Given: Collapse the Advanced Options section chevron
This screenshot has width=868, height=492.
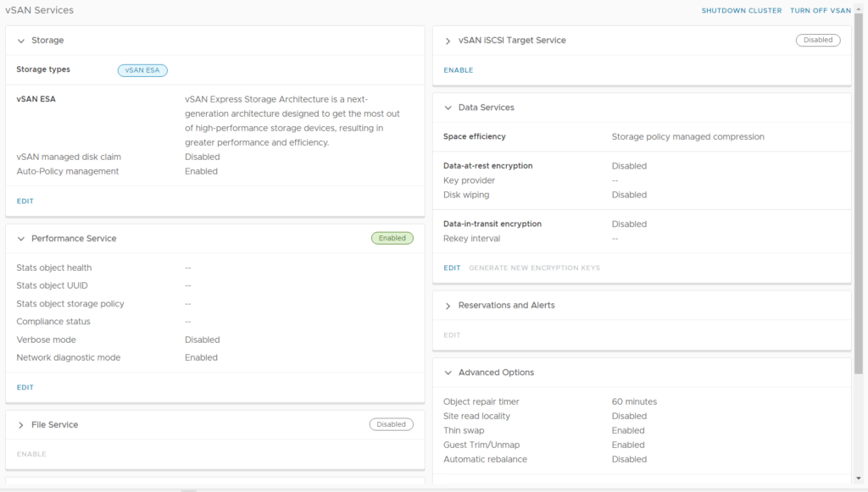Looking at the screenshot, I should 448,373.
